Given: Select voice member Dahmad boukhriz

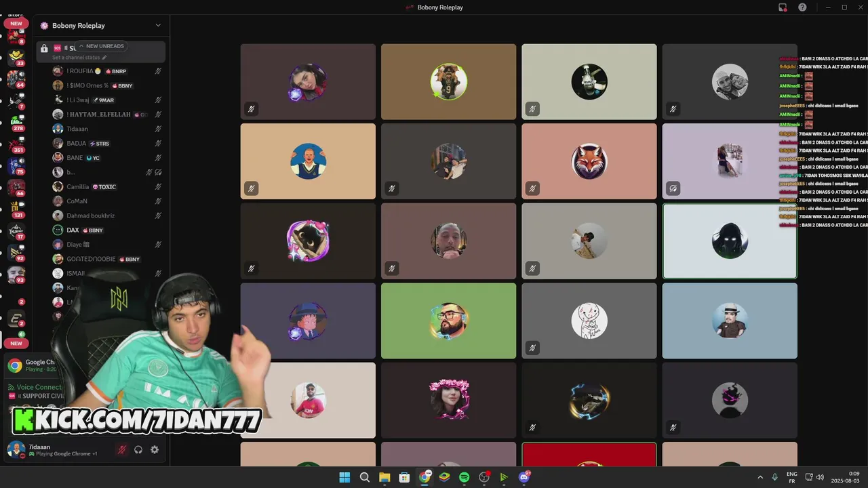Looking at the screenshot, I should 108,216.
